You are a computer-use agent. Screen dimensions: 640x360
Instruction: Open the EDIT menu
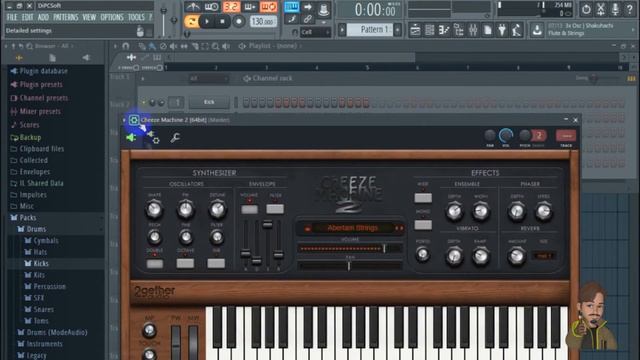coord(28,17)
